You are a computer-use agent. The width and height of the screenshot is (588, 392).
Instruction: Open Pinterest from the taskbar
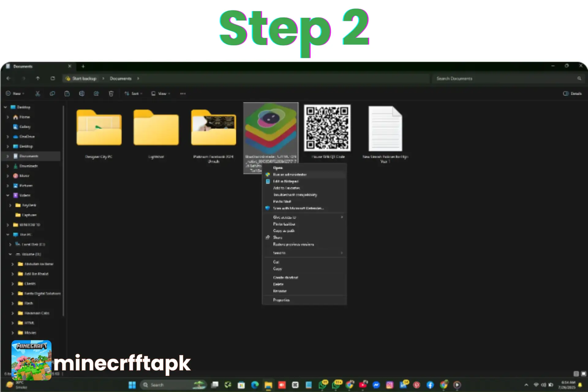click(417, 385)
